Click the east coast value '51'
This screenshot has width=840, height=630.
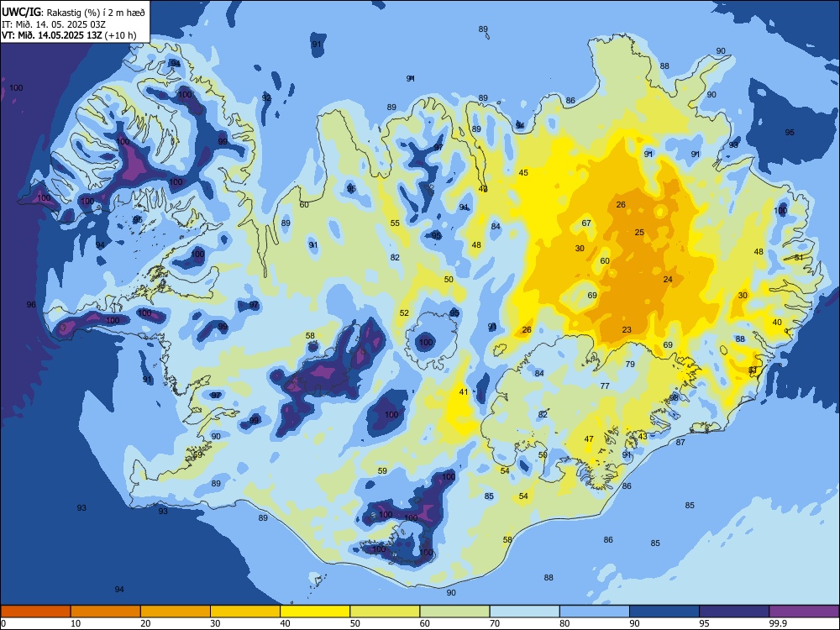tap(799, 257)
